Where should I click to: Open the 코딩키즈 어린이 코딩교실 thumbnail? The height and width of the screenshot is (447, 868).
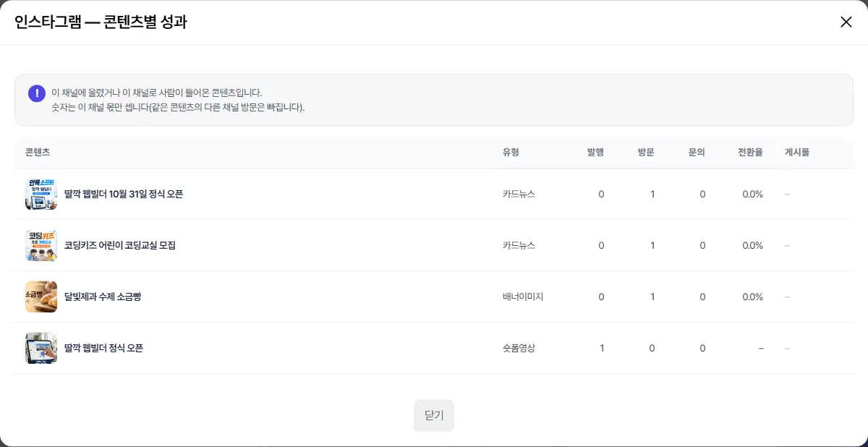(41, 245)
